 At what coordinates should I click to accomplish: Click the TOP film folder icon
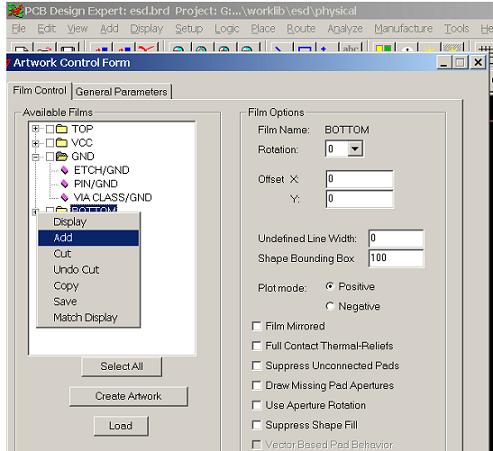point(61,129)
